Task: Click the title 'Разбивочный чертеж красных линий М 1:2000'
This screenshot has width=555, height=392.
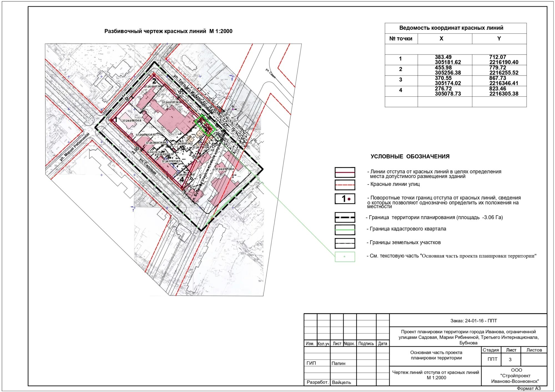Action: tap(168, 31)
